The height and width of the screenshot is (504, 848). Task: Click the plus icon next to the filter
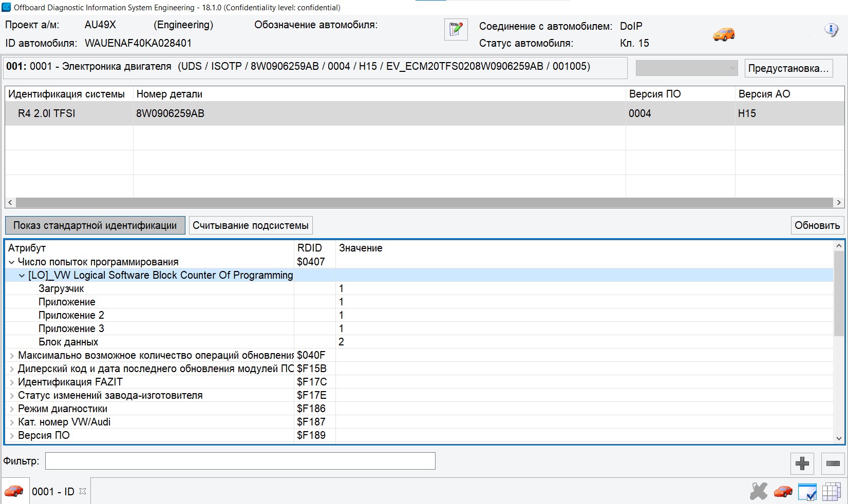pyautogui.click(x=802, y=463)
